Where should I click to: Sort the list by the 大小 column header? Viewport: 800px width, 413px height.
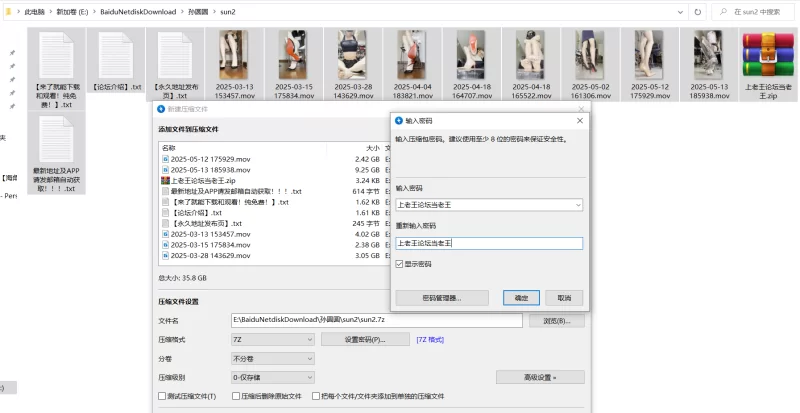pyautogui.click(x=373, y=148)
